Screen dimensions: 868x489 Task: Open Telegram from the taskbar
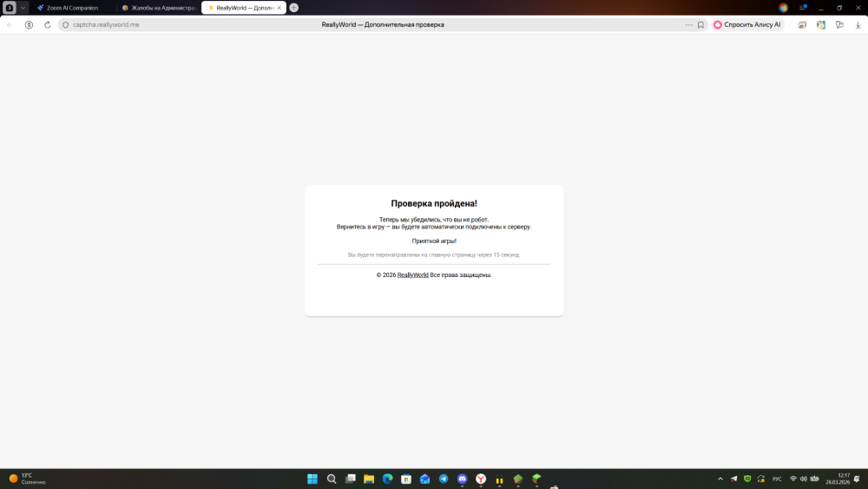[444, 479]
